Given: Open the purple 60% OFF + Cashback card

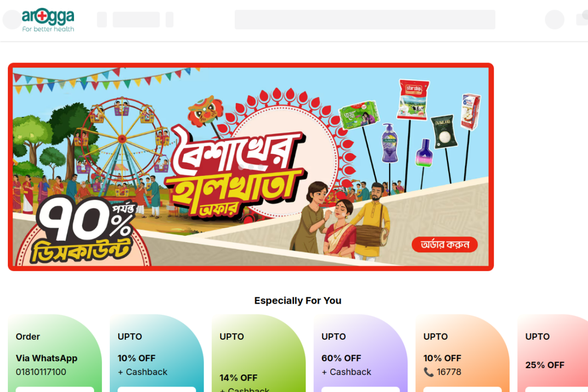Looking at the screenshot, I should tap(361, 353).
